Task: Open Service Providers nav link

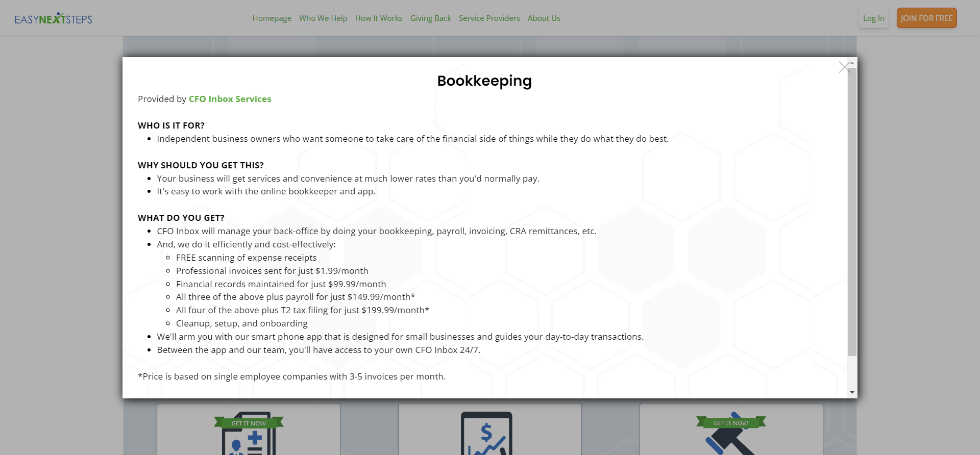Action: pos(489,18)
